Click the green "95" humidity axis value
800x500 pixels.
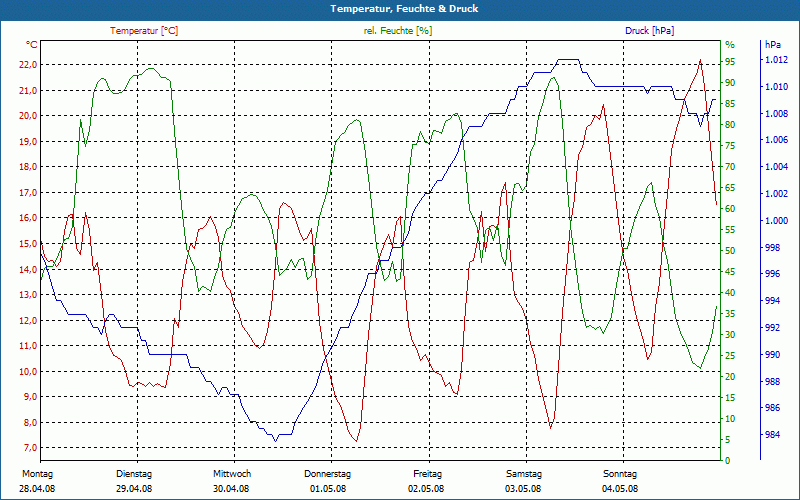pos(730,62)
